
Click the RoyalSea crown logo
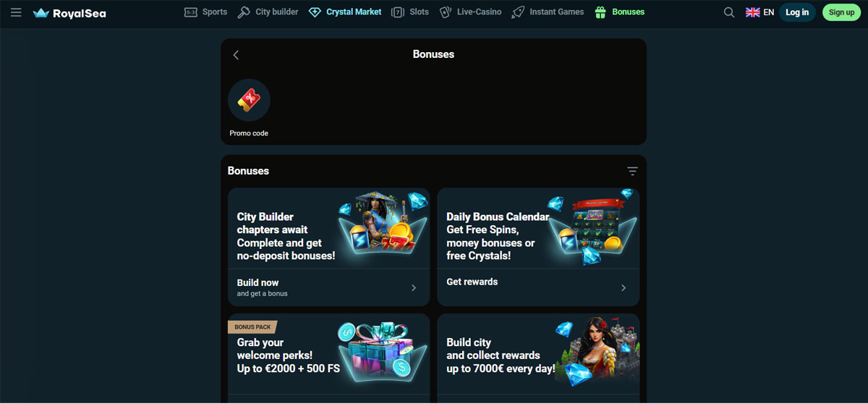point(41,13)
